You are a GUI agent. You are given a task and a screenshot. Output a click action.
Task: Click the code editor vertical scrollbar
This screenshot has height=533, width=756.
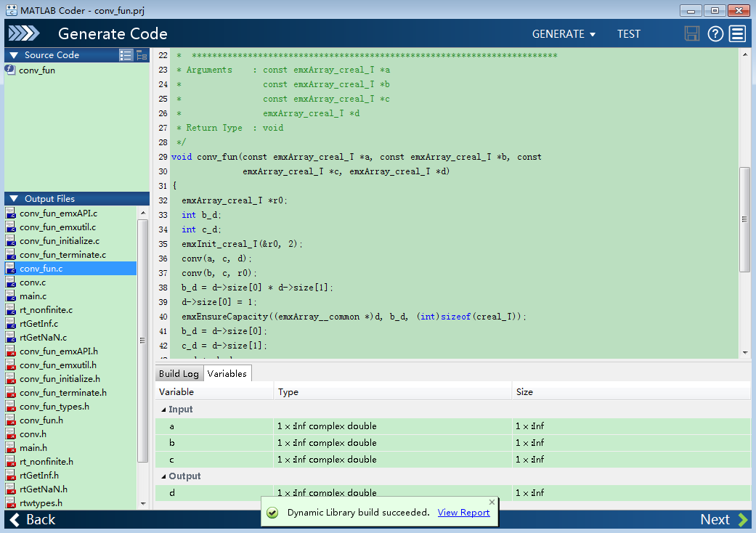(x=744, y=219)
